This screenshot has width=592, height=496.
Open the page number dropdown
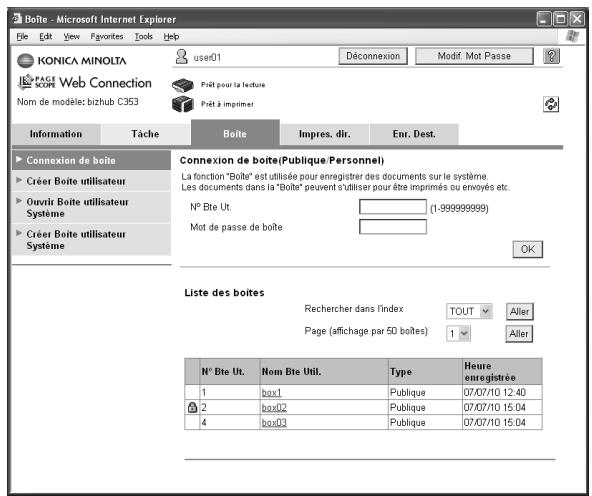458,334
